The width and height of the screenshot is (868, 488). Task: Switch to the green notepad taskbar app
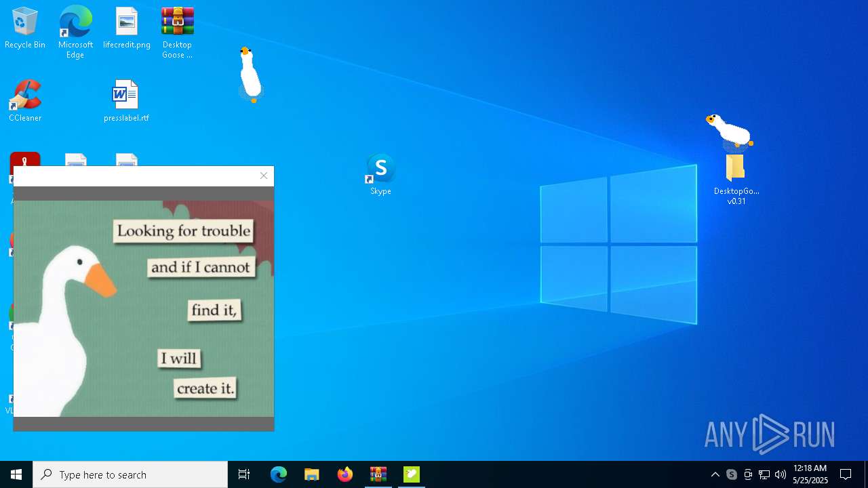pyautogui.click(x=412, y=474)
